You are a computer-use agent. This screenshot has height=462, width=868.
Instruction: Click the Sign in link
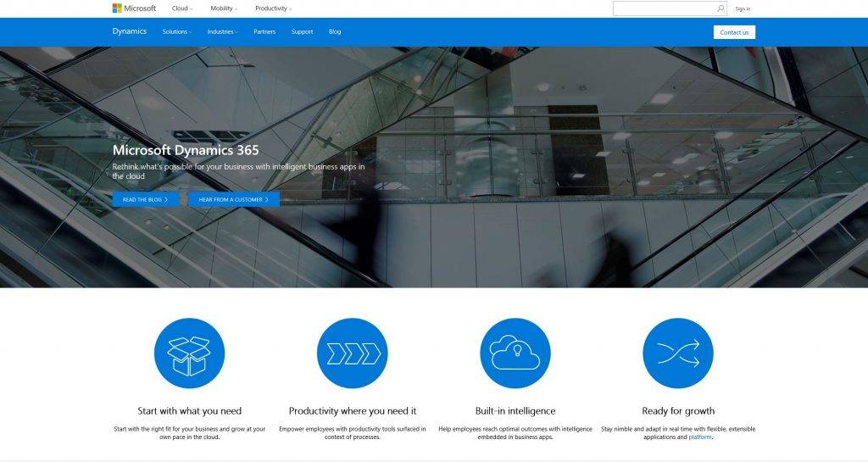[x=743, y=8]
